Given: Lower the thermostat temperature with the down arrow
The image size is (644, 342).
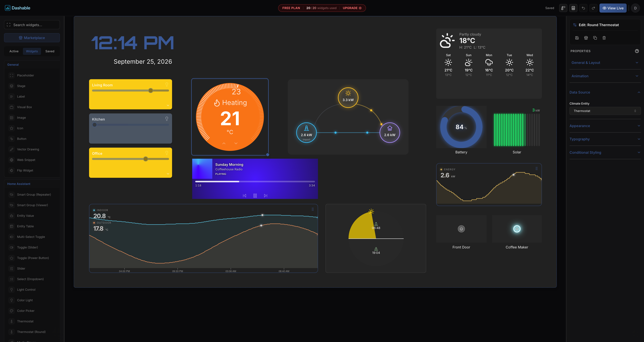Looking at the screenshot, I should click(236, 144).
